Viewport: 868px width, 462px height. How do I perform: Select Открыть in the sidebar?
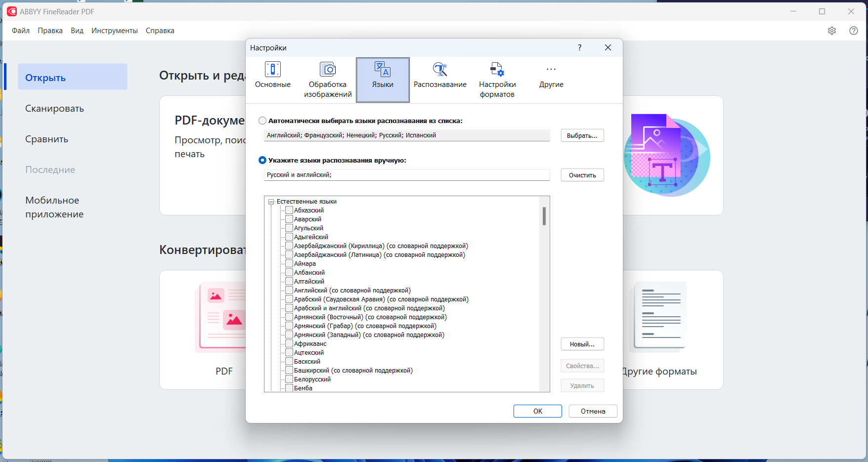point(73,78)
